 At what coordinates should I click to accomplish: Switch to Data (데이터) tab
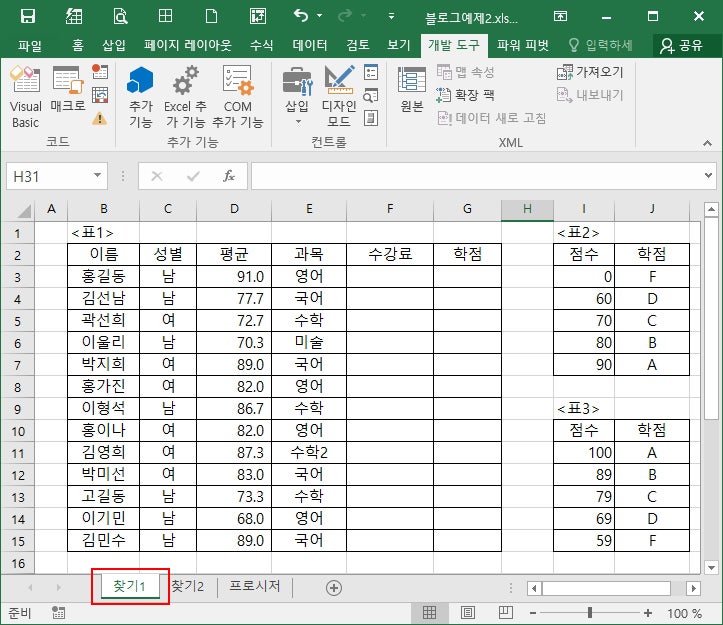tap(310, 45)
